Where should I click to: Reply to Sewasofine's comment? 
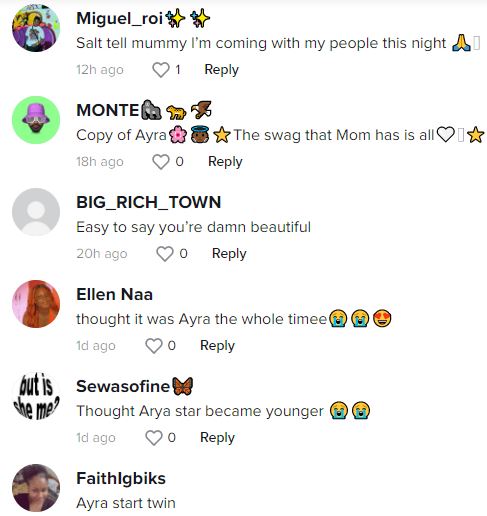(217, 438)
